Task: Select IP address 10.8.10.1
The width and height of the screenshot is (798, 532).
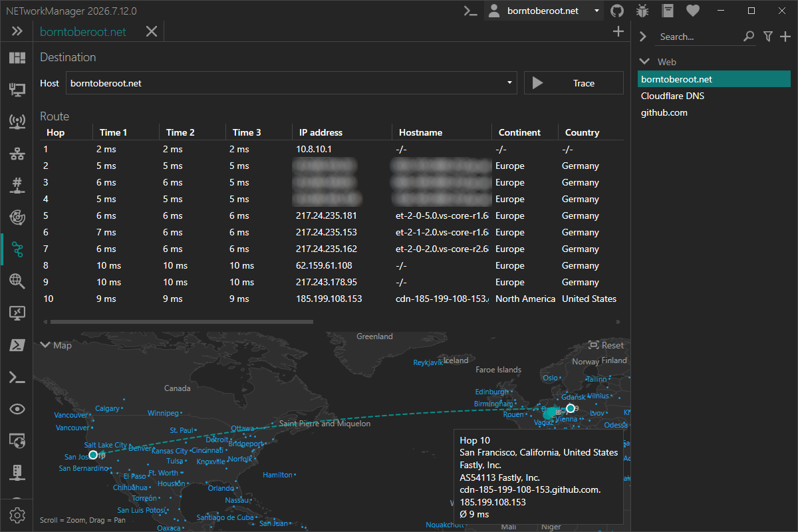Action: [x=313, y=149]
